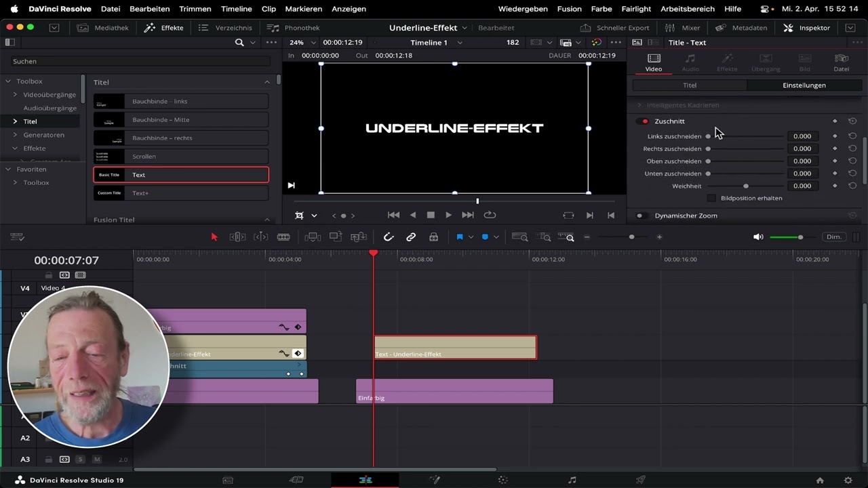The width and height of the screenshot is (868, 488).
Task: Select the Scrollen title preset
Action: tap(181, 157)
